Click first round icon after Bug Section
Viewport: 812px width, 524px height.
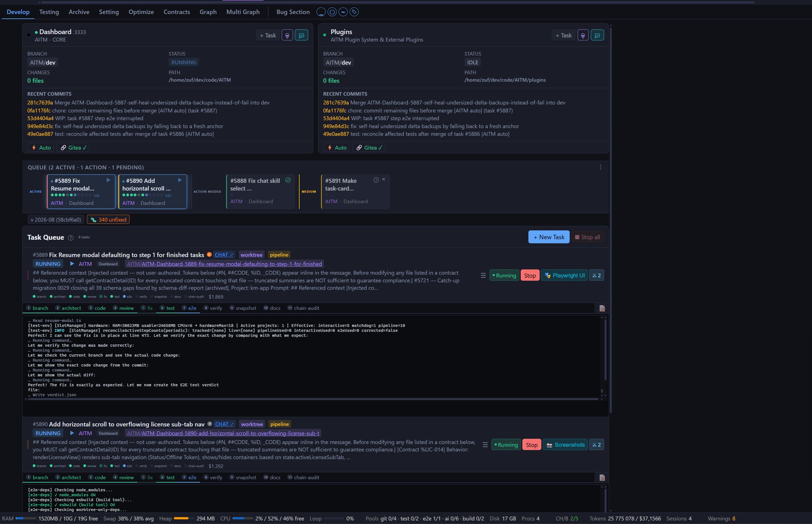(321, 12)
